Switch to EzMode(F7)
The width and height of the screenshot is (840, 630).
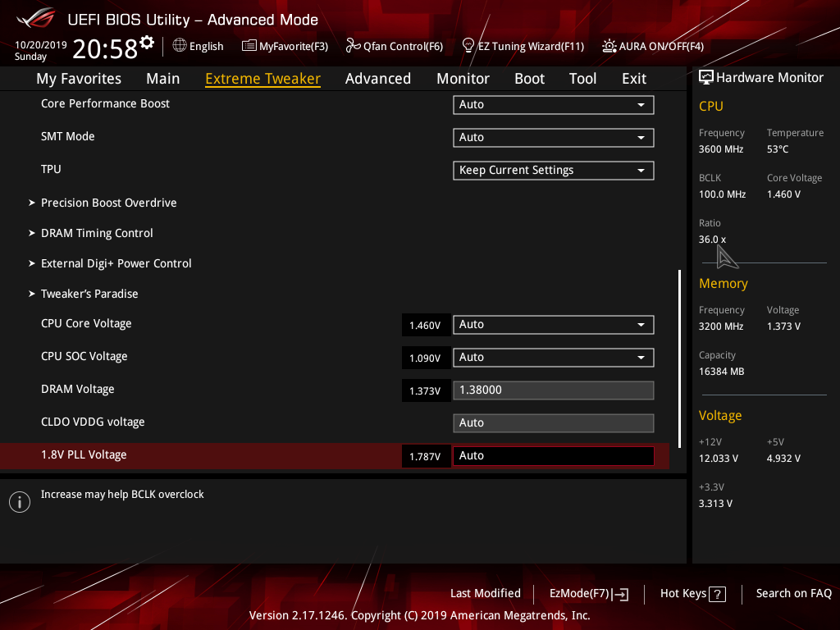point(589,594)
